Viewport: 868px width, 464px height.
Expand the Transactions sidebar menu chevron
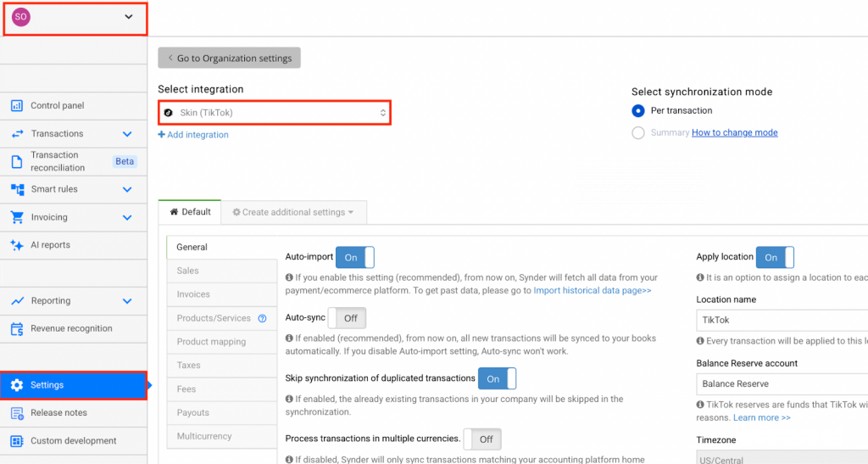127,134
